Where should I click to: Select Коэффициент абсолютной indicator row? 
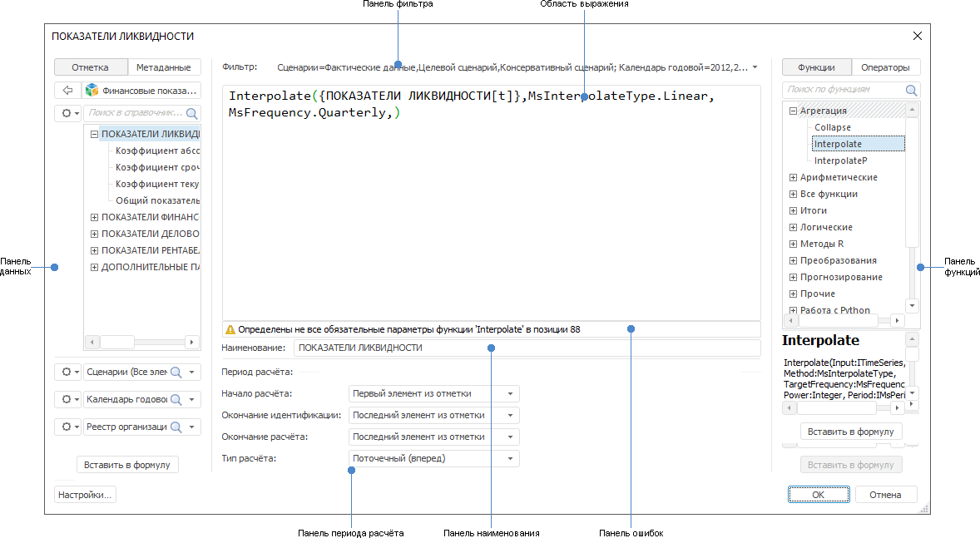click(x=157, y=151)
